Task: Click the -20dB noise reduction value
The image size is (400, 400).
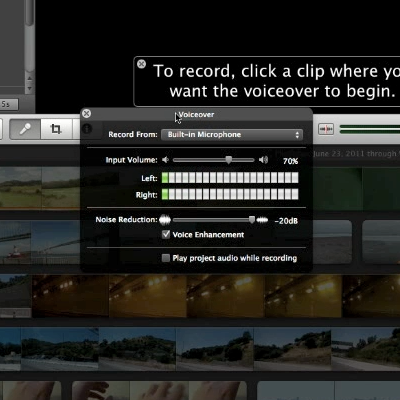Action: (x=286, y=221)
